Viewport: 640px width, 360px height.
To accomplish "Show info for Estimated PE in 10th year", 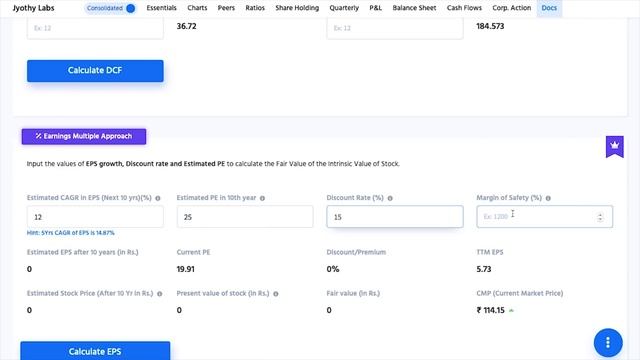I will (x=262, y=198).
